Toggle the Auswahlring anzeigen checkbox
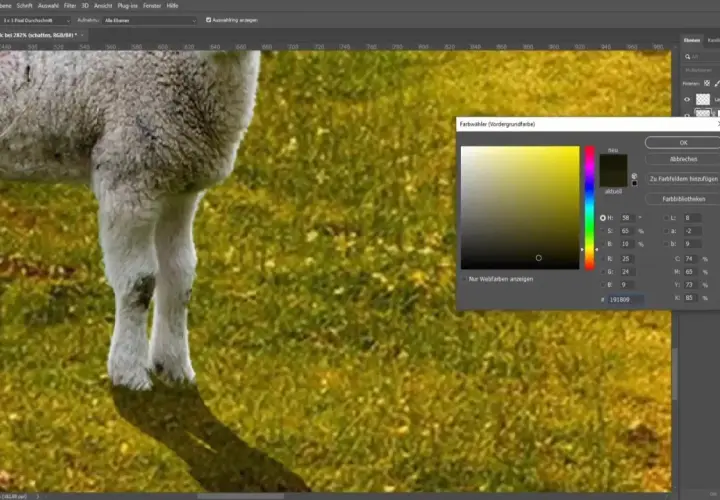The height and width of the screenshot is (500, 720). [208, 20]
